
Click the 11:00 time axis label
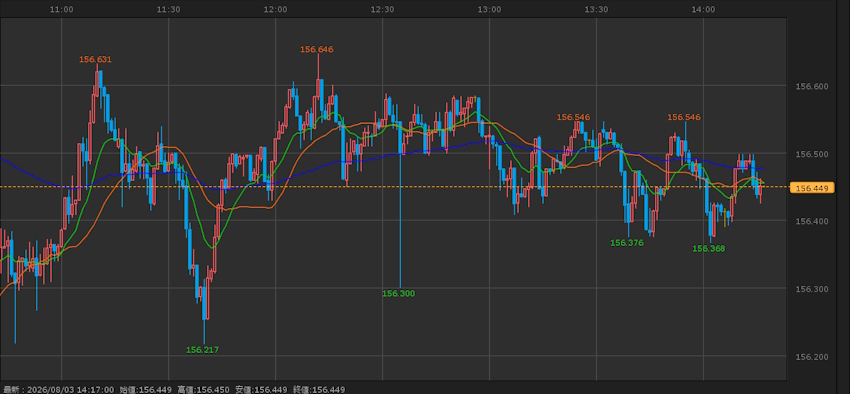click(61, 9)
